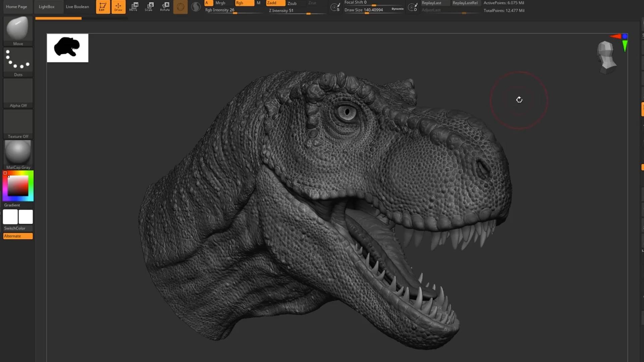This screenshot has width=644, height=362.
Task: Select the Edit mode button
Action: pyautogui.click(x=103, y=7)
